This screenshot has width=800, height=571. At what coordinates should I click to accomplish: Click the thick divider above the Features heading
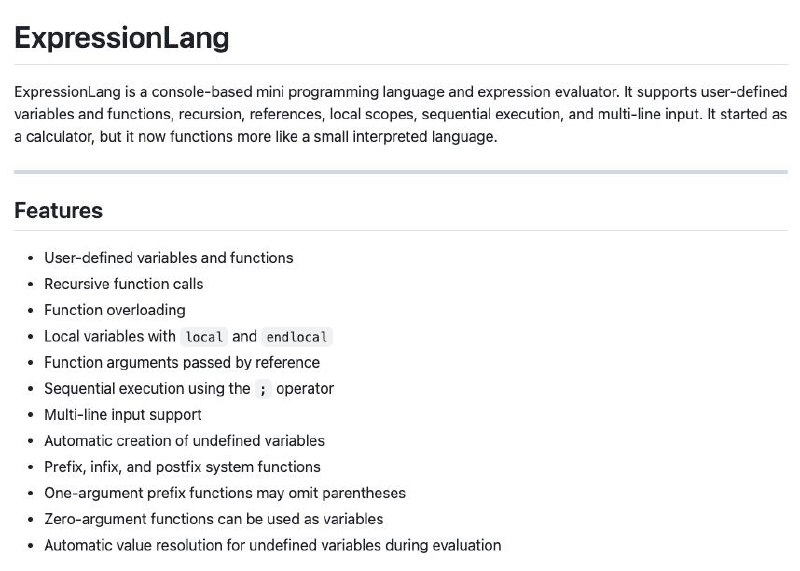click(x=400, y=172)
